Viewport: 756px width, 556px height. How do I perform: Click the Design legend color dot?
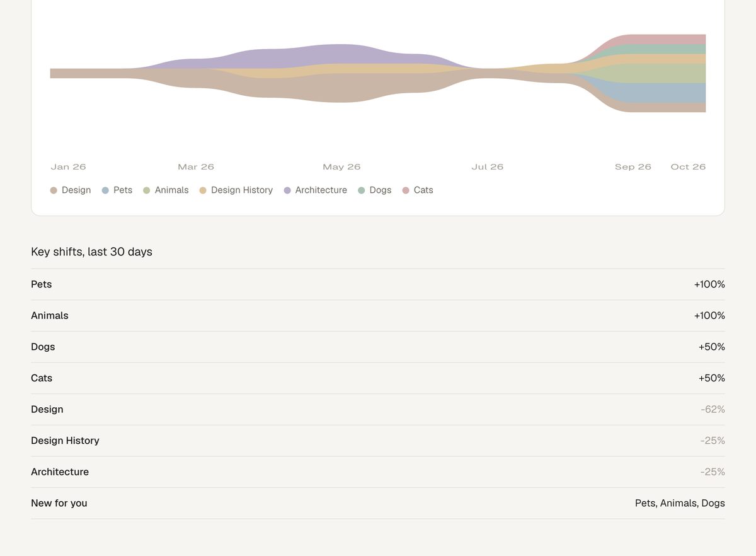(x=54, y=190)
